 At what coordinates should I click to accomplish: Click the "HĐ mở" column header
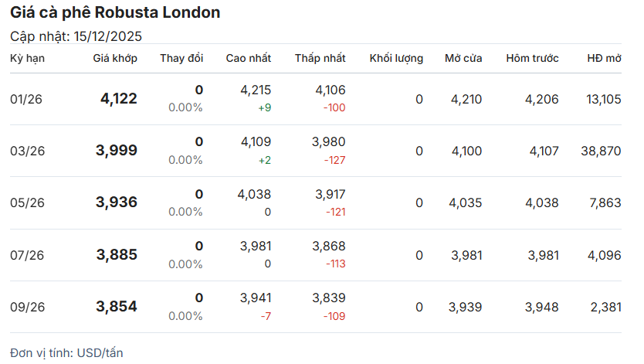[604, 58]
